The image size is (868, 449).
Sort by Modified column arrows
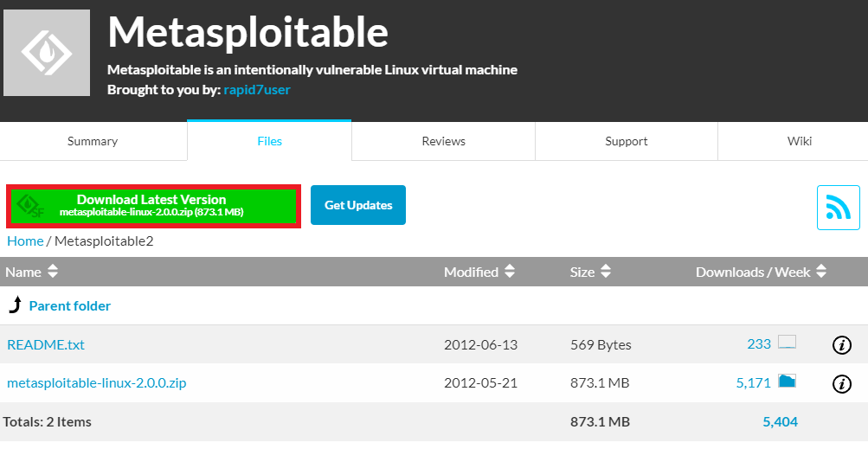pos(510,272)
